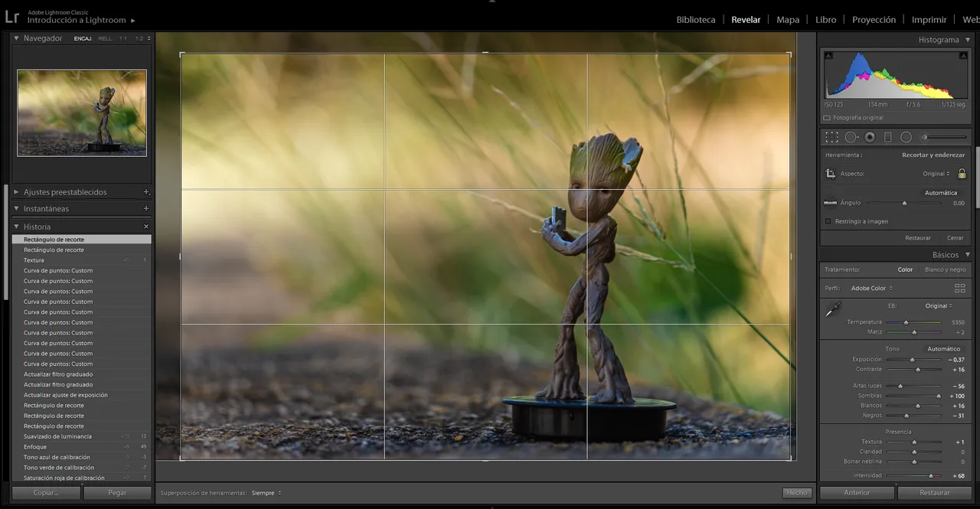The width and height of the screenshot is (980, 509).
Task: Click the crop frame Aspecto tool icon
Action: tap(831, 174)
